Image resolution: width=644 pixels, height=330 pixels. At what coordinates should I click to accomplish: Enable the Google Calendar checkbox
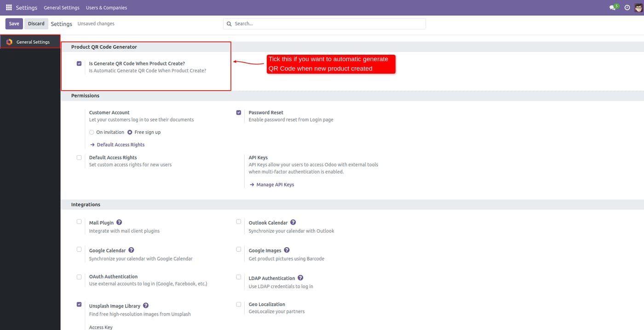(x=79, y=249)
